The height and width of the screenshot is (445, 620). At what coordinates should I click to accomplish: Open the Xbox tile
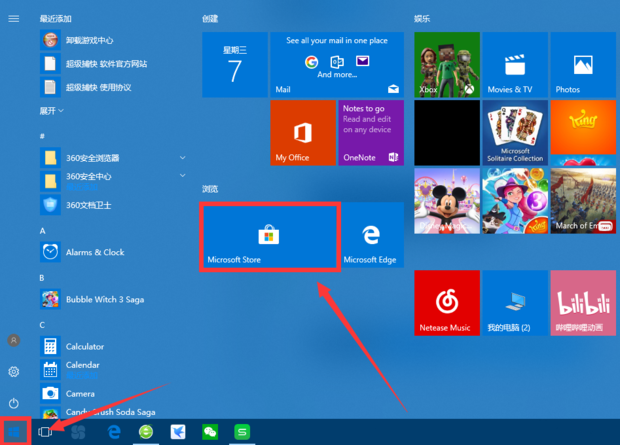pyautogui.click(x=447, y=65)
